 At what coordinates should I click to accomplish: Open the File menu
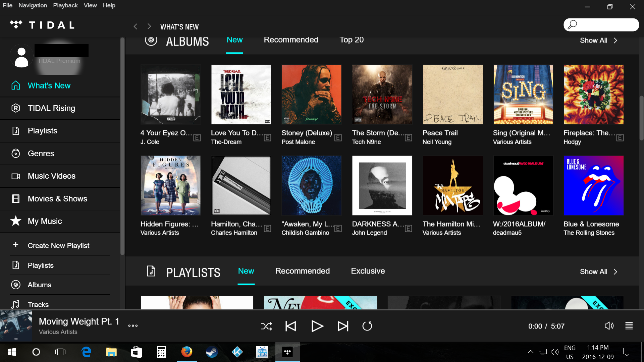tap(7, 5)
